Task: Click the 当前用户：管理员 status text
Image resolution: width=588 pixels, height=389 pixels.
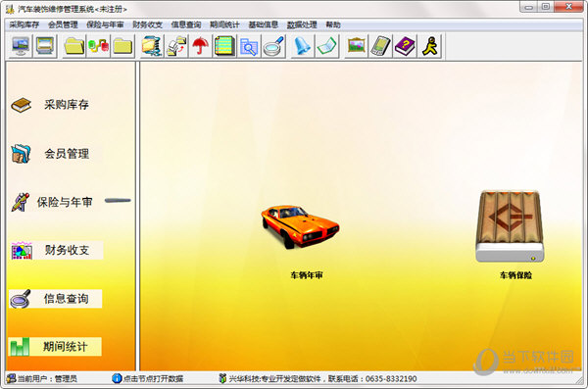Action: pyautogui.click(x=47, y=379)
